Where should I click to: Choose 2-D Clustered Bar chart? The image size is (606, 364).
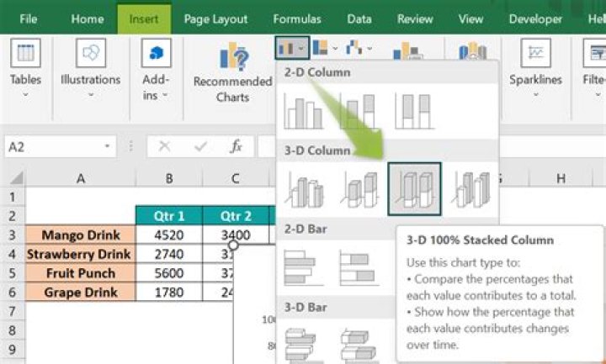pyautogui.click(x=303, y=267)
